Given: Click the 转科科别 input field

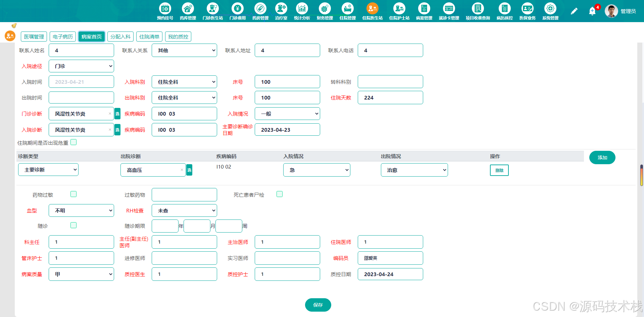Looking at the screenshot, I should pyautogui.click(x=390, y=82).
